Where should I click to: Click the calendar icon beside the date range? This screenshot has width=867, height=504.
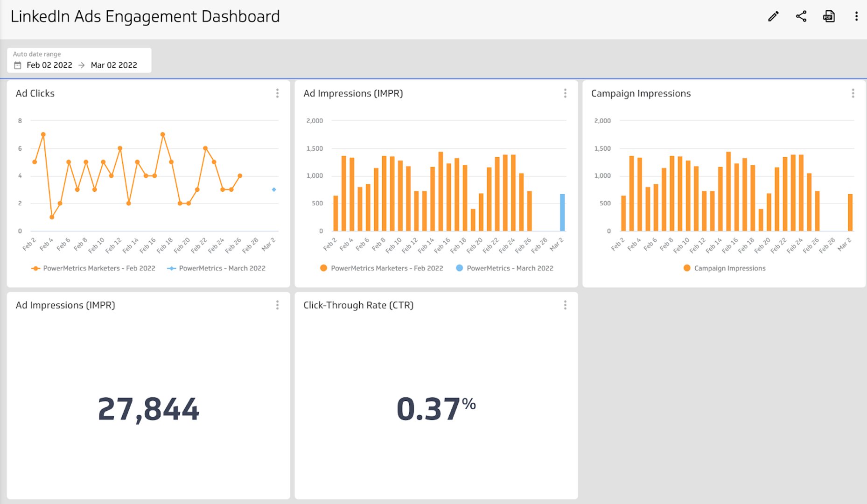pyautogui.click(x=17, y=65)
